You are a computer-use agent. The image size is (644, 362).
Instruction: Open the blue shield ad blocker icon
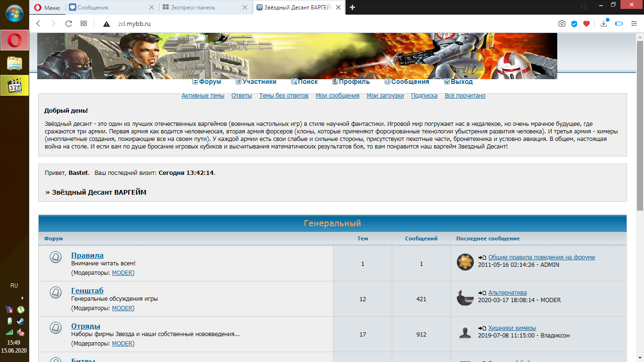click(574, 24)
